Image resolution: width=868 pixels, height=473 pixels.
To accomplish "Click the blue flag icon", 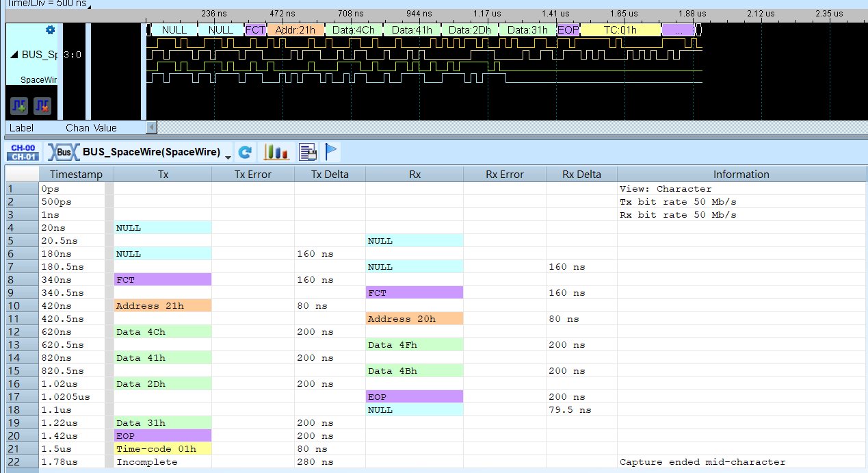I will [331, 152].
